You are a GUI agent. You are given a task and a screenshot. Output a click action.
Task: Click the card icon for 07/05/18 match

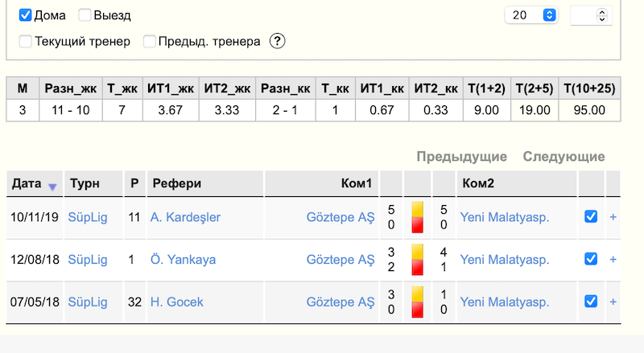point(417,302)
